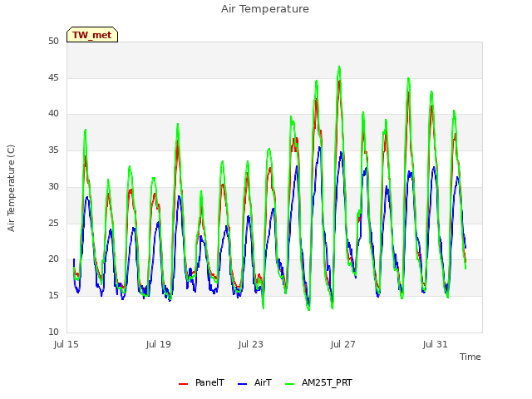Click the 30 y-axis tick label
Viewport: 532px width, 399px height.
click(x=53, y=186)
